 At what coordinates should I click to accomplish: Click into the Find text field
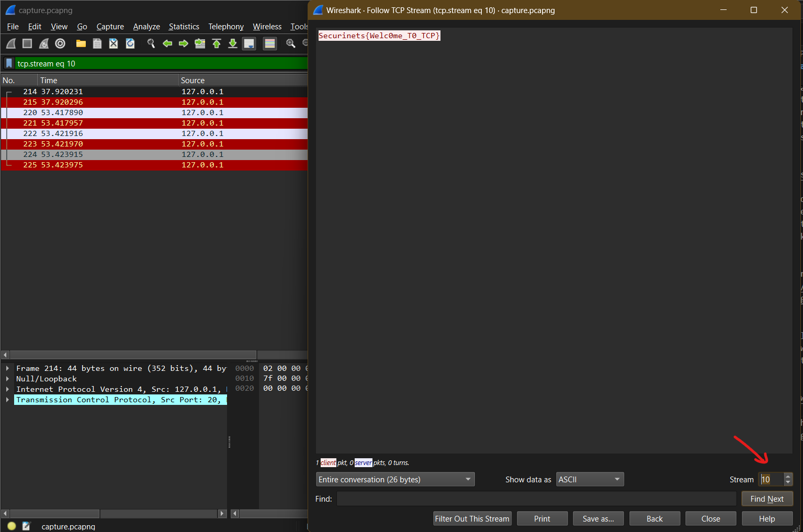pos(536,499)
